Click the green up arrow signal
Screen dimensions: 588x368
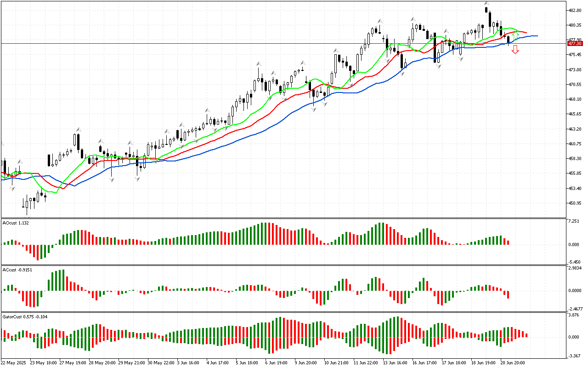point(515,35)
